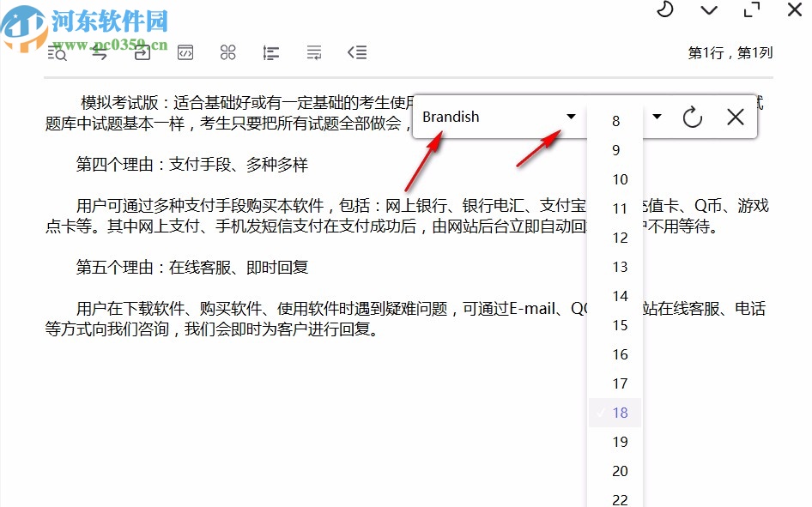Image resolution: width=812 pixels, height=507 pixels.
Task: Toggle line numbering display
Action: click(271, 52)
